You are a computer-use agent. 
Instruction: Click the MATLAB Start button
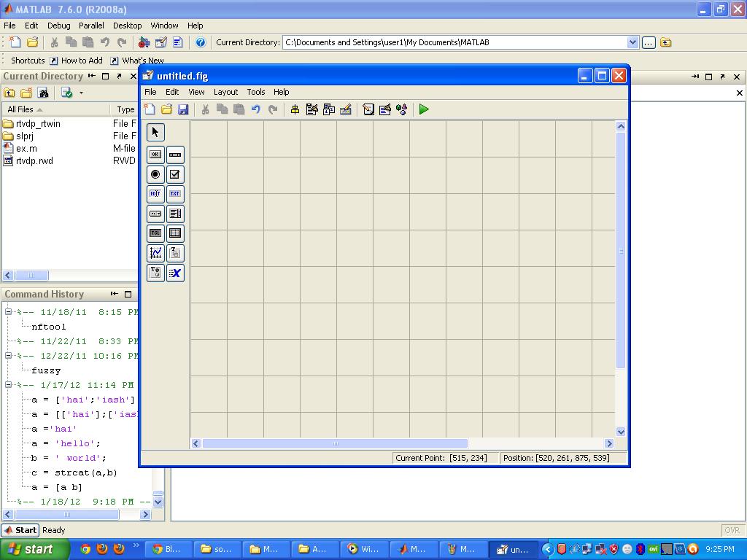pyautogui.click(x=20, y=530)
